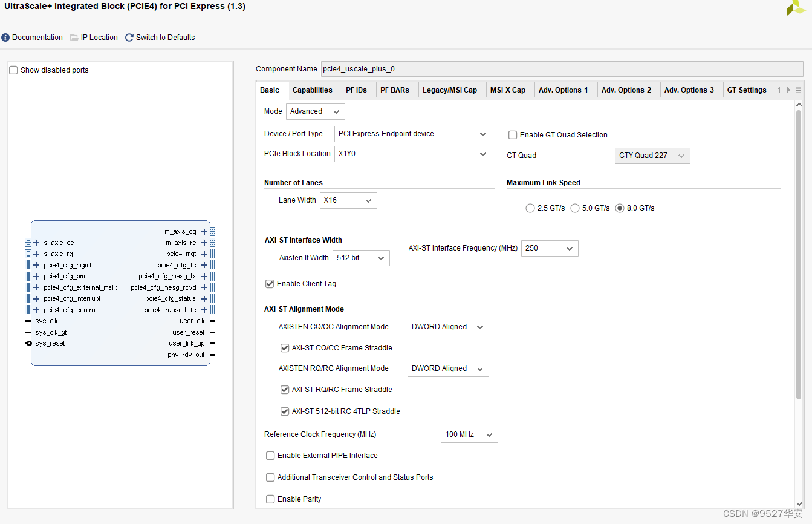Image resolution: width=812 pixels, height=524 pixels.
Task: Expand the pcie4_transmit_fc port plus icon
Action: click(204, 310)
